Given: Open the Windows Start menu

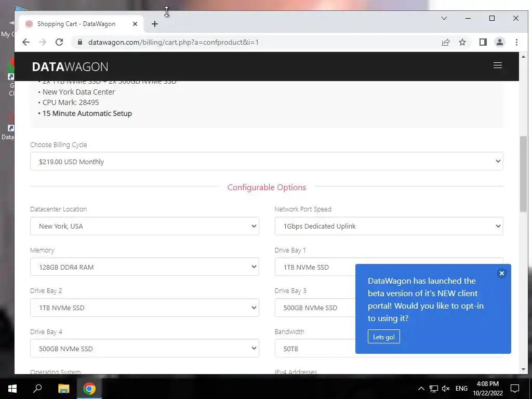Looking at the screenshot, I should 12,389.
